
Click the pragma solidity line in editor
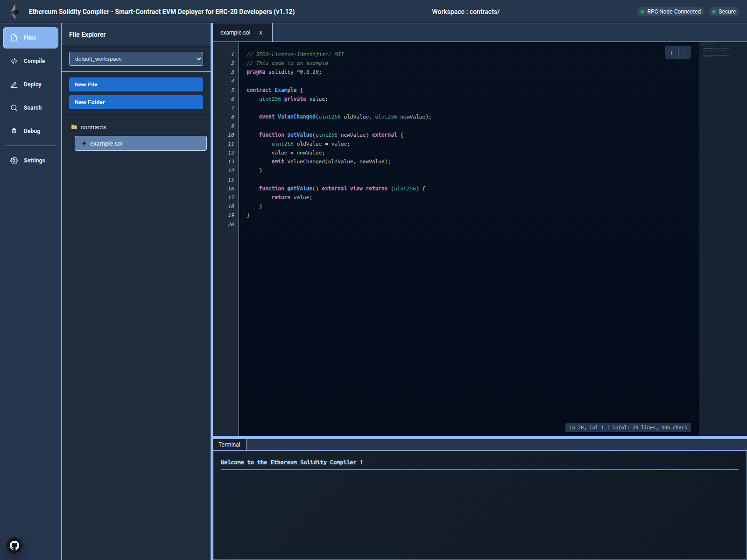point(284,72)
